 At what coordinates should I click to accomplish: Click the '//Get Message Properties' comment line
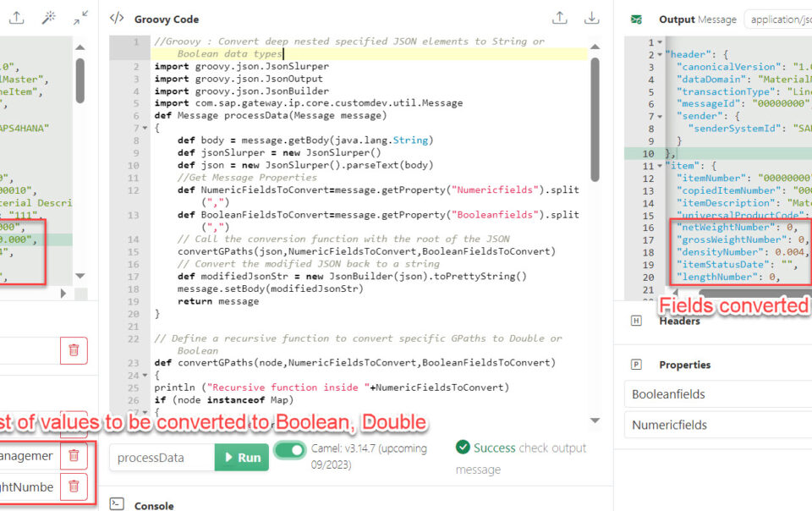[247, 178]
